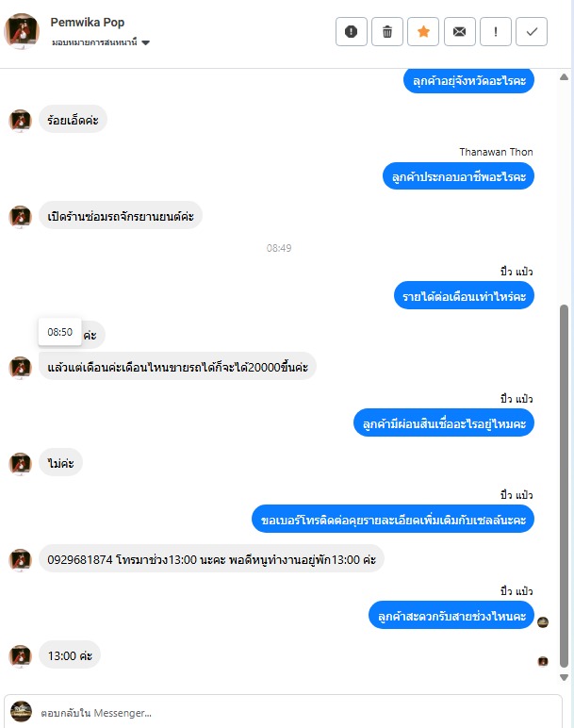Open the conversation assignment dropdown arrow
Screen dimensions: 574x728
(146, 42)
